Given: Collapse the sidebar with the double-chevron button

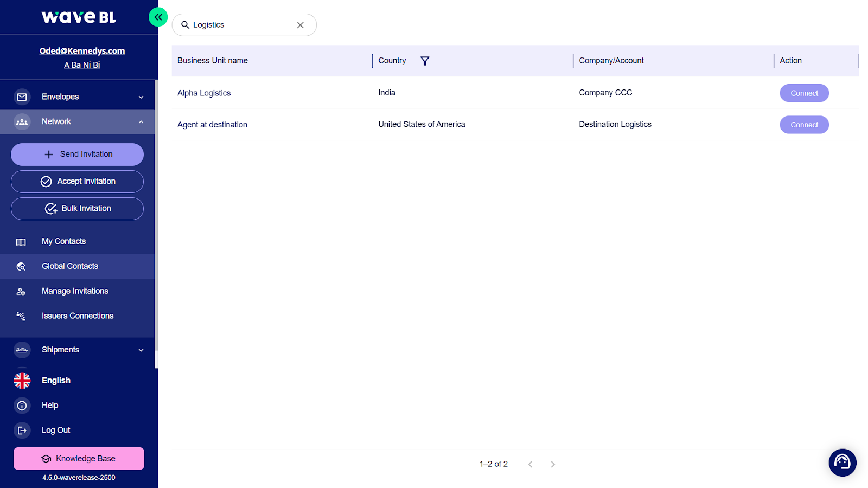Looking at the screenshot, I should coord(158,17).
